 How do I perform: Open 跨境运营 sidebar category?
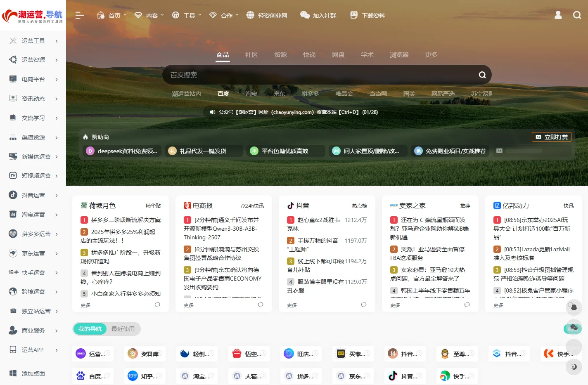33,292
